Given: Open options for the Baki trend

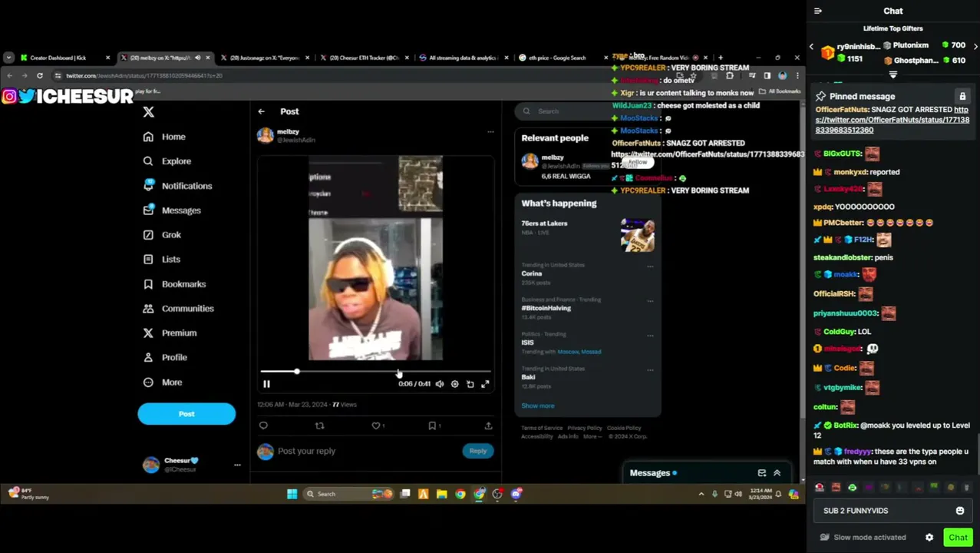Looking at the screenshot, I should (650, 370).
